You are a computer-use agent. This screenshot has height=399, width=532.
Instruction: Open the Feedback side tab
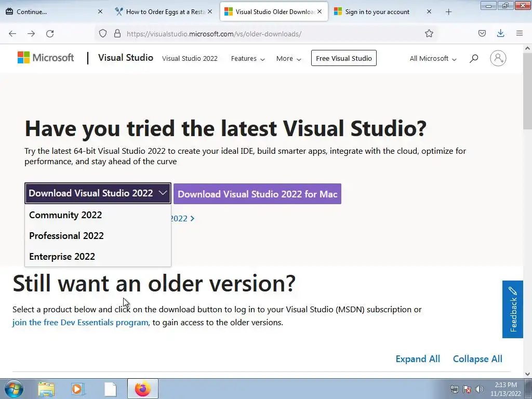coord(513,309)
